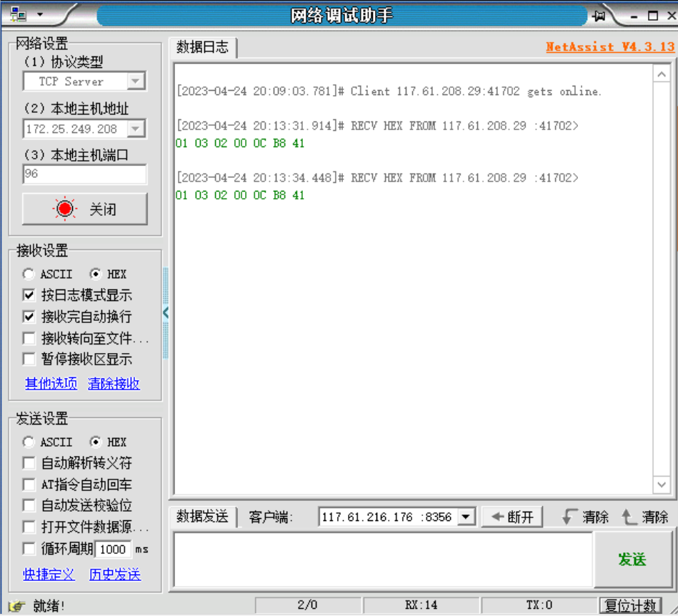Enable 打开文件数据源 checkbox

pyautogui.click(x=29, y=527)
